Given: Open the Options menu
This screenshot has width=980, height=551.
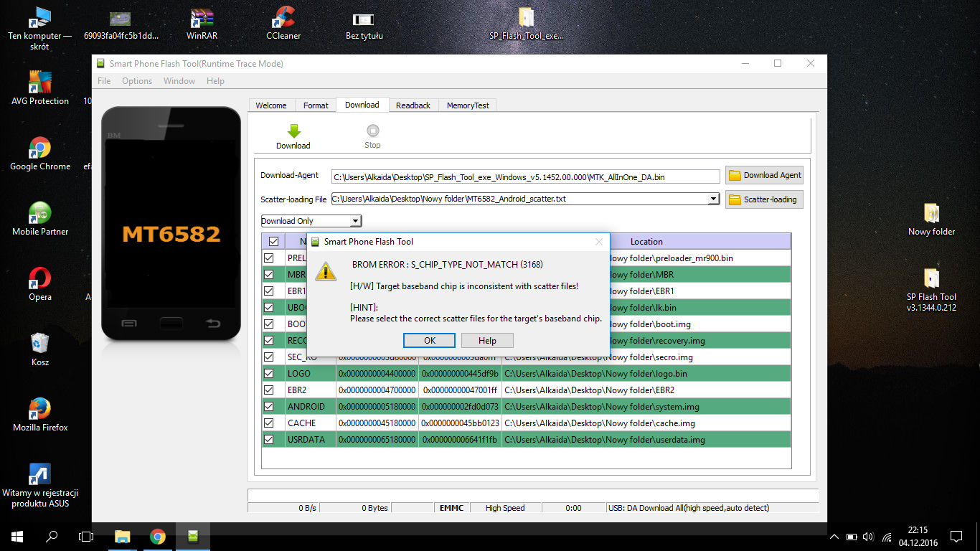Looking at the screenshot, I should [x=137, y=81].
